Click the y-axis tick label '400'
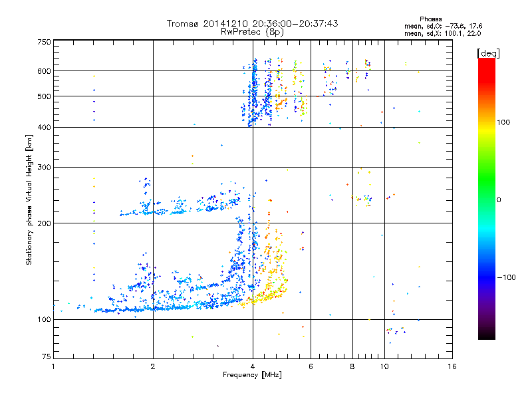The height and width of the screenshot is (399, 532). tap(44, 127)
